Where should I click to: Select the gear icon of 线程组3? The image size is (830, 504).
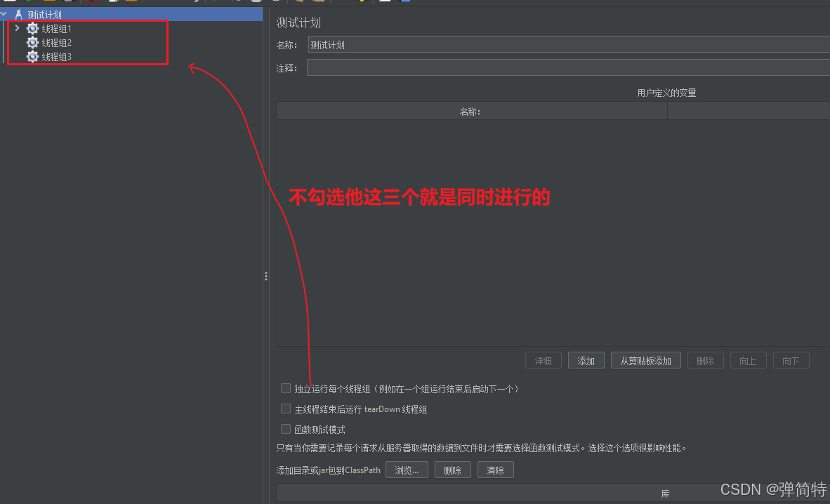[32, 56]
